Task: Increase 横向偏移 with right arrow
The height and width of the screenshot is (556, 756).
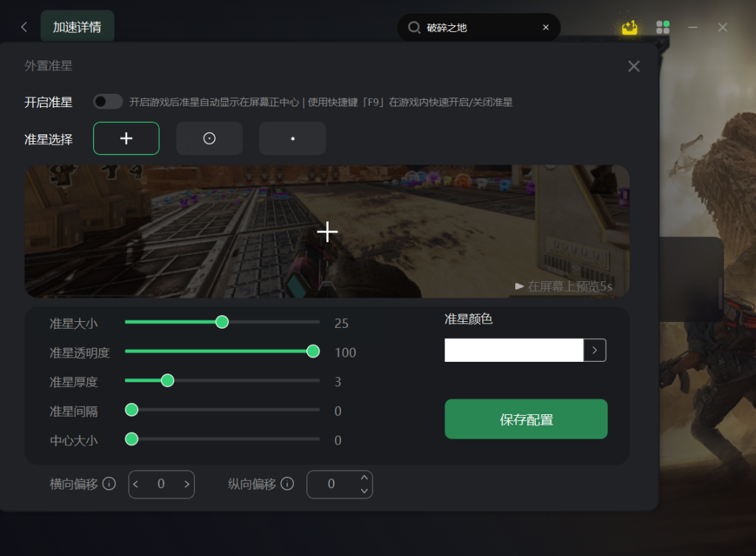Action: coord(187,484)
